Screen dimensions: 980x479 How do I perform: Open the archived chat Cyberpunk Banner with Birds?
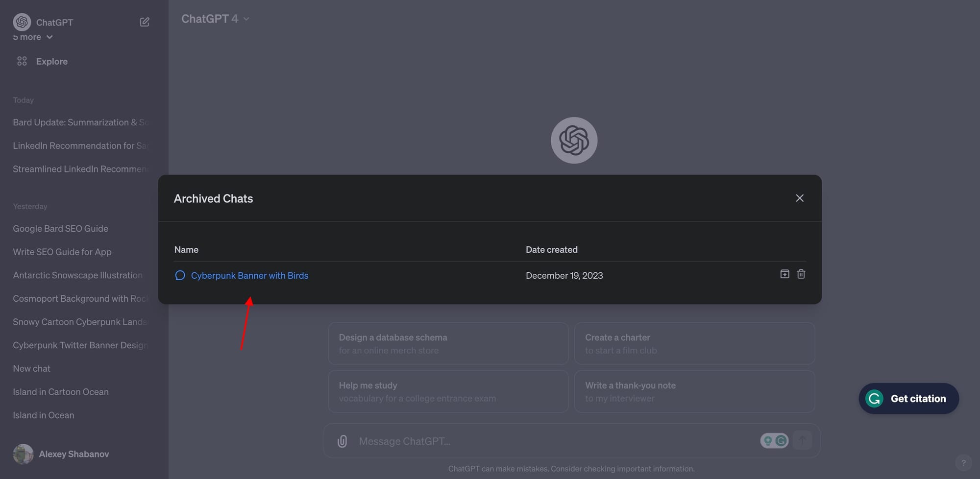coord(249,275)
